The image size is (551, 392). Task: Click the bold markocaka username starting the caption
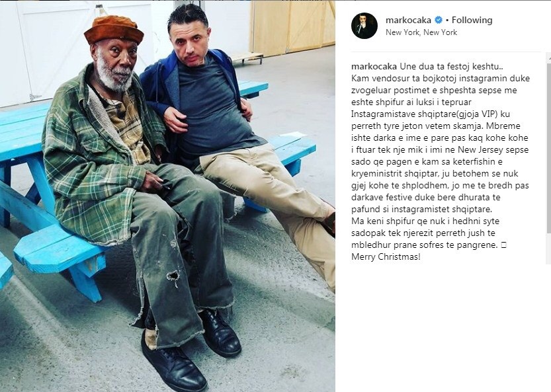point(374,66)
